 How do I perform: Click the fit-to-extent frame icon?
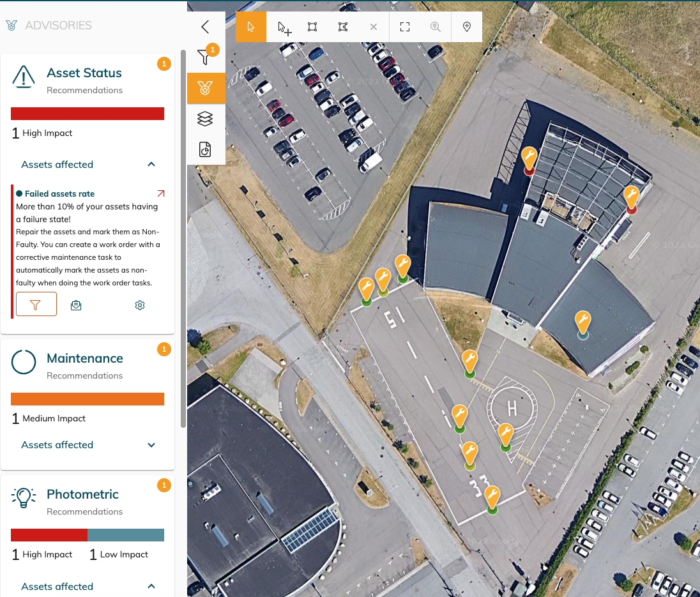pyautogui.click(x=404, y=27)
